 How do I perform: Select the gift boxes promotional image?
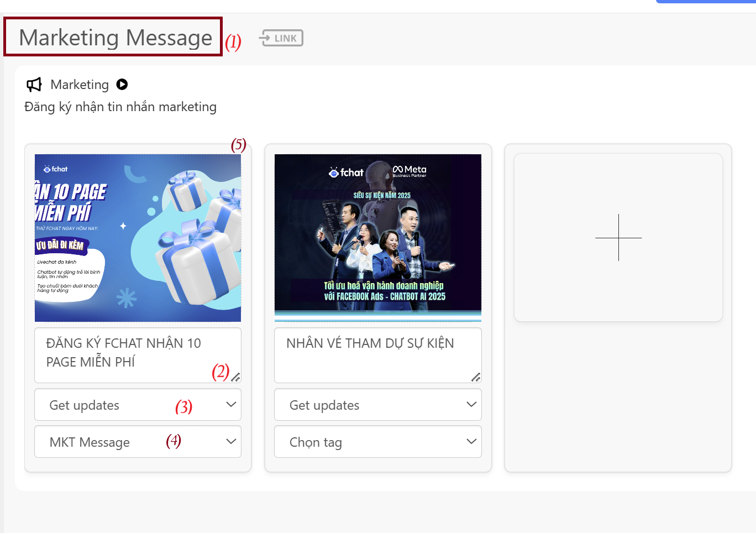138,238
